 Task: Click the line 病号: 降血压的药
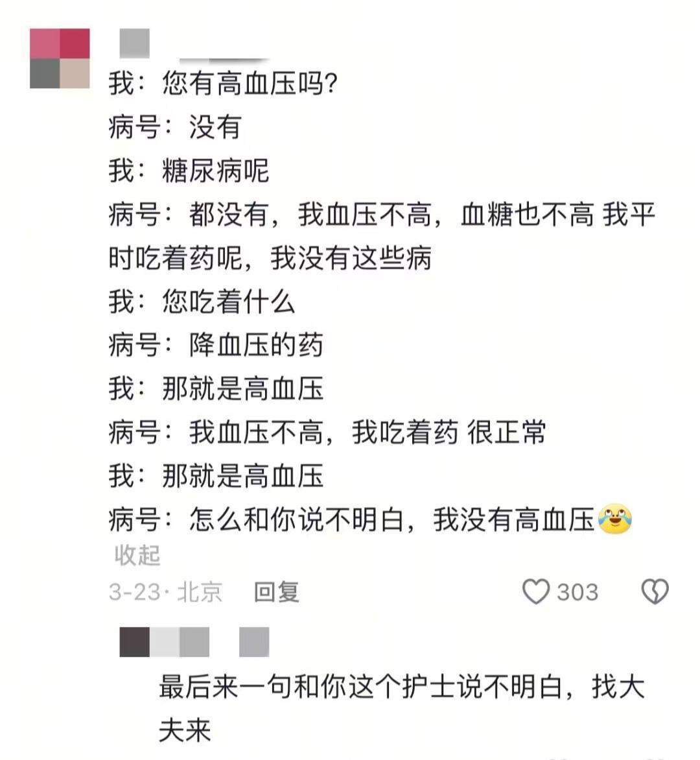click(216, 345)
